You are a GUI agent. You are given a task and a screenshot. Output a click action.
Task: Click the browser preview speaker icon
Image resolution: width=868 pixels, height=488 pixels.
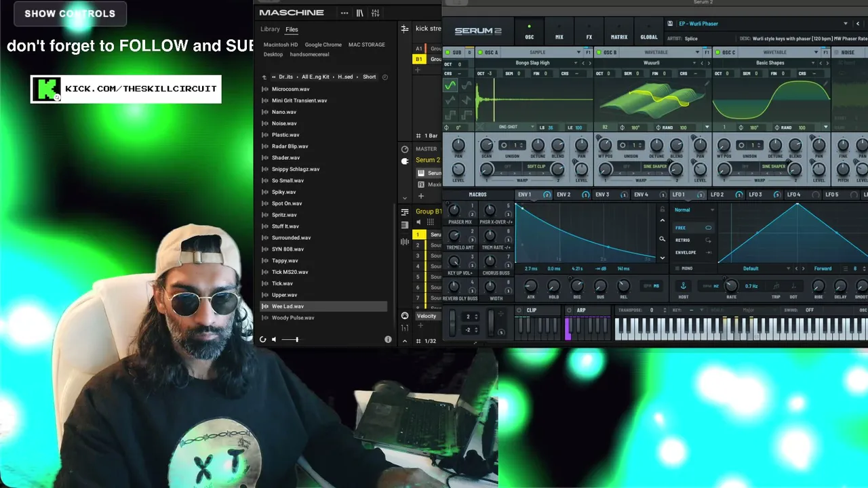click(x=274, y=340)
